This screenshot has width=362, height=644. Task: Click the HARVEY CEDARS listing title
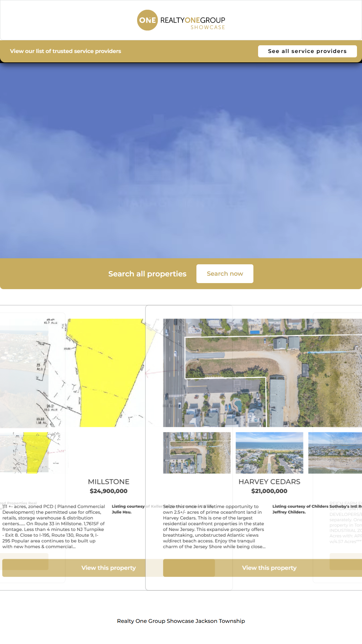pos(269,482)
